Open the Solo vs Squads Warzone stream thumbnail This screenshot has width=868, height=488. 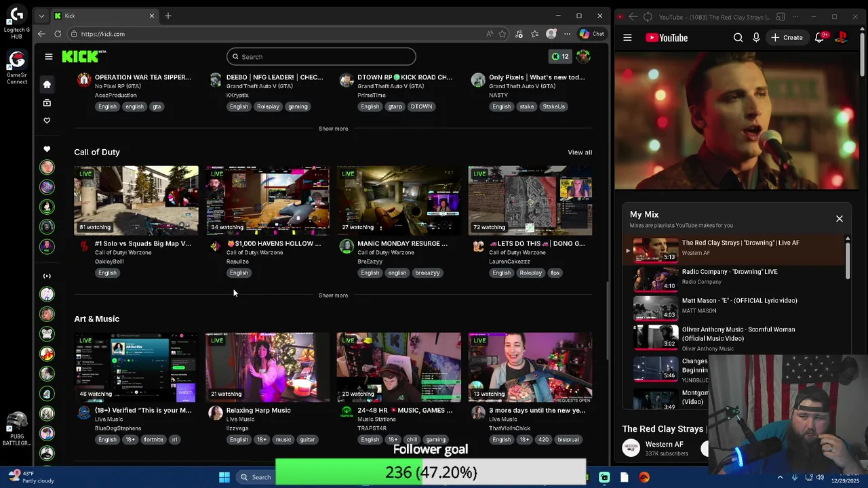click(x=136, y=201)
